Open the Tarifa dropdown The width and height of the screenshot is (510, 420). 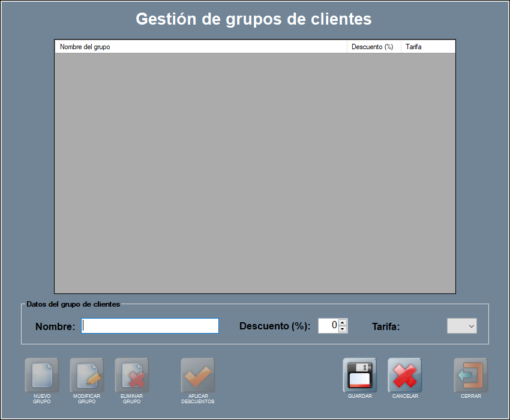[x=462, y=326]
